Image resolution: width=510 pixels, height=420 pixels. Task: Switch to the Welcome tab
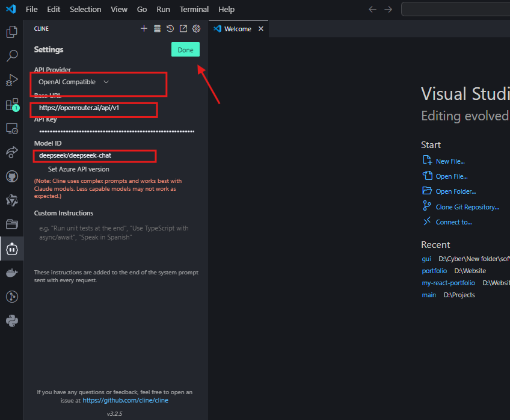pos(238,29)
